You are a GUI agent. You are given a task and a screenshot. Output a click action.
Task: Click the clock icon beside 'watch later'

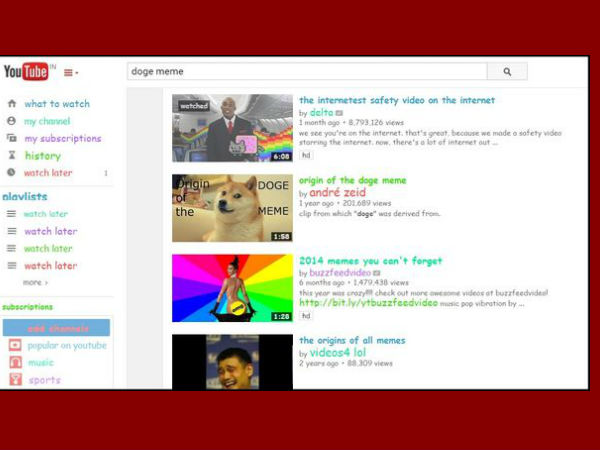tap(11, 172)
